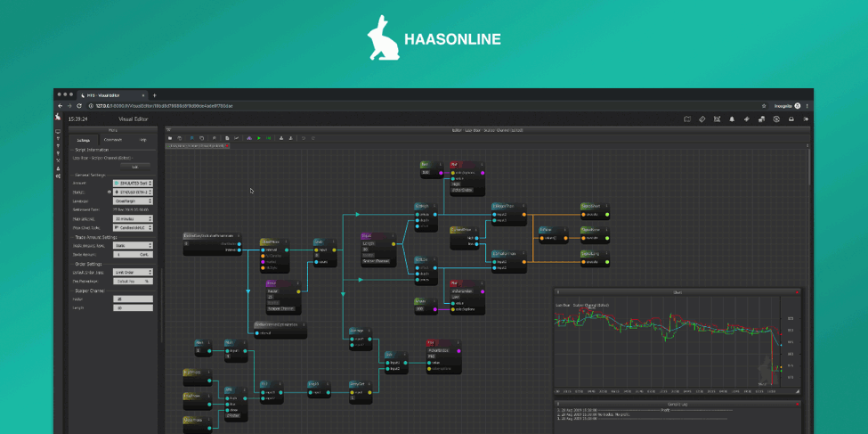Click the Trade Amount input field
Screen dimensions: 868x434
(133, 254)
